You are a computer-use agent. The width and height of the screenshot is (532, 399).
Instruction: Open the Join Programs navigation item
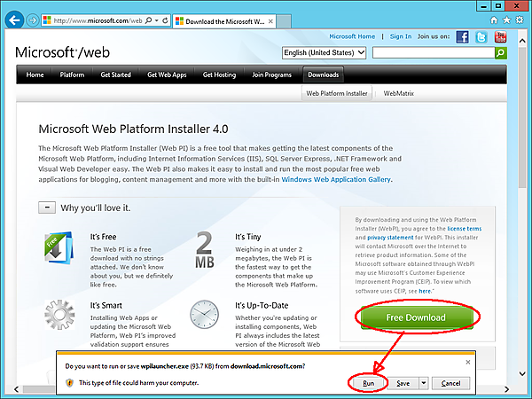[x=272, y=74]
